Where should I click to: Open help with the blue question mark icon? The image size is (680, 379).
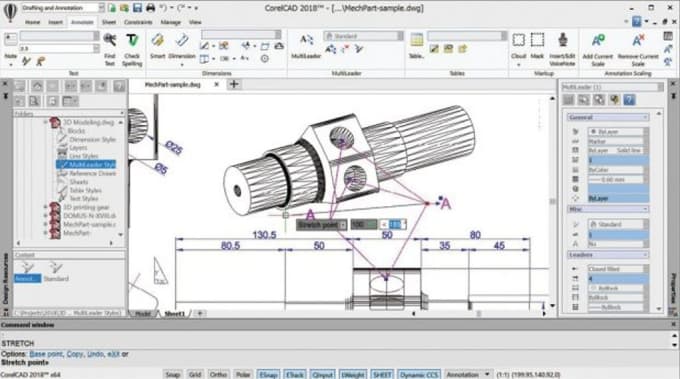click(x=636, y=21)
